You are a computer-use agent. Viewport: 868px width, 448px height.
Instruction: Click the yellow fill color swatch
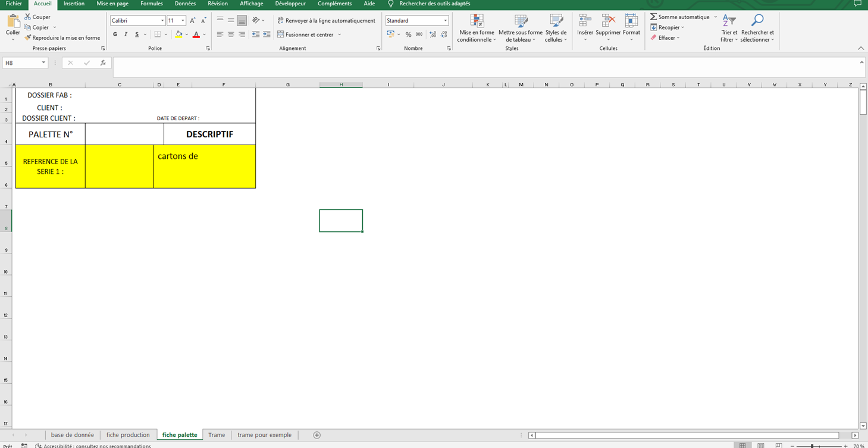click(x=178, y=35)
